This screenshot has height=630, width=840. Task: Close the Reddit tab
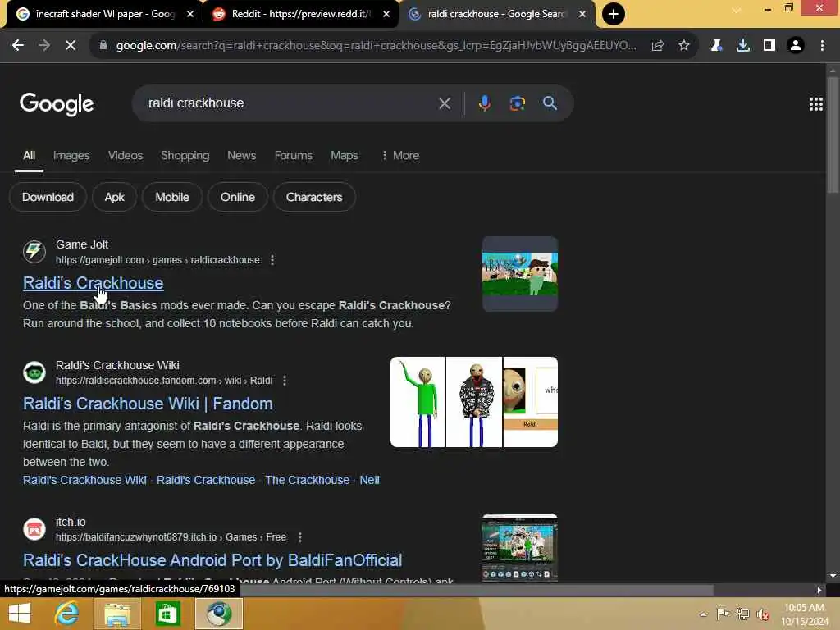tap(386, 14)
